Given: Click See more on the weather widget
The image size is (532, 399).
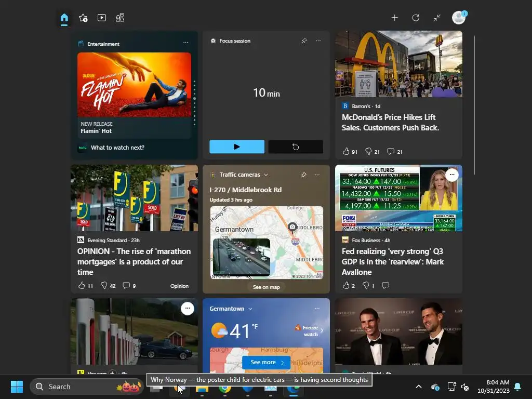Looking at the screenshot, I should pos(267,362).
